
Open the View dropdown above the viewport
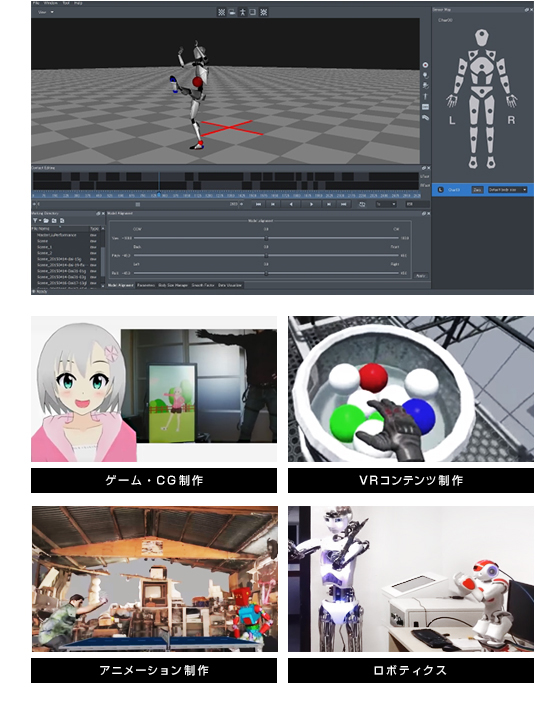46,12
